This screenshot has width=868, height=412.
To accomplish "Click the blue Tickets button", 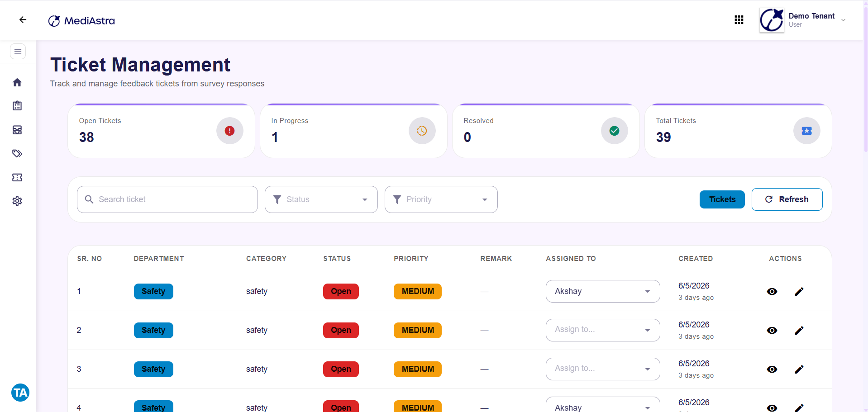I will pos(722,199).
